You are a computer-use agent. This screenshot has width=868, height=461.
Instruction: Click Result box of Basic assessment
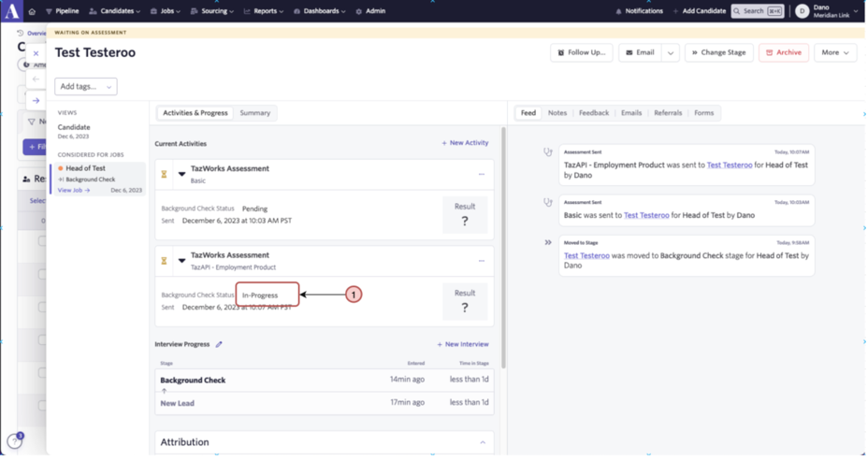click(x=465, y=215)
